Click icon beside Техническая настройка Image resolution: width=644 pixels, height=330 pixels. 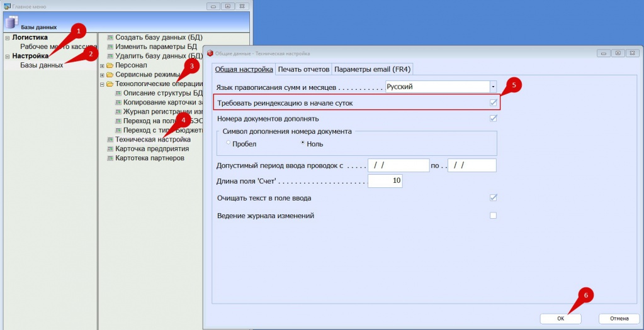[110, 140]
